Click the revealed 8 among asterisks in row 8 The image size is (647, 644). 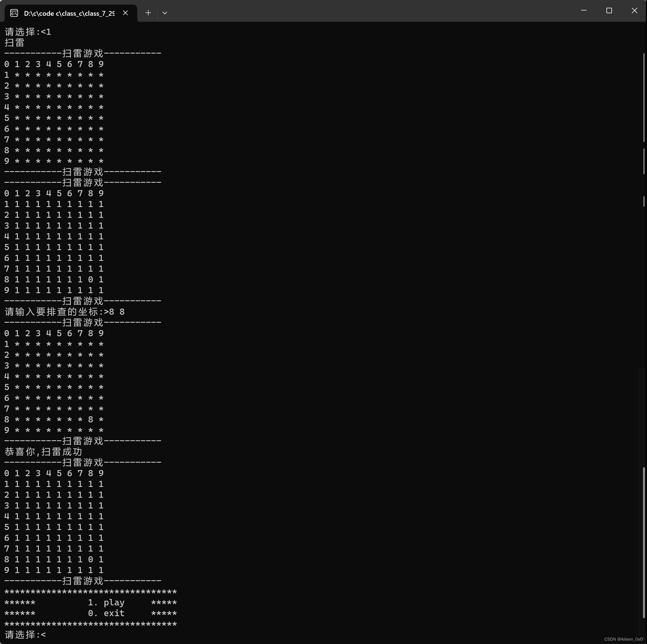pyautogui.click(x=91, y=419)
